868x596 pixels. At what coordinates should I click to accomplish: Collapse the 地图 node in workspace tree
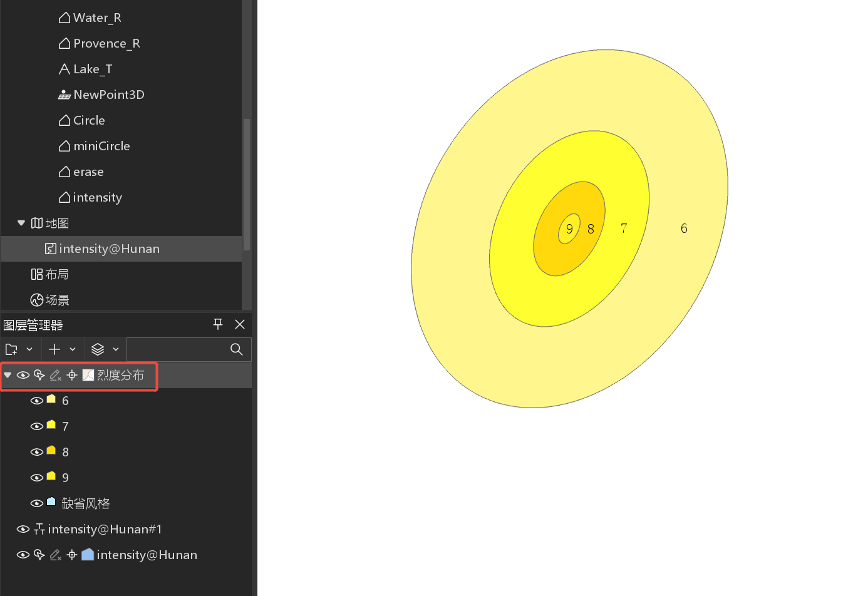tap(21, 223)
